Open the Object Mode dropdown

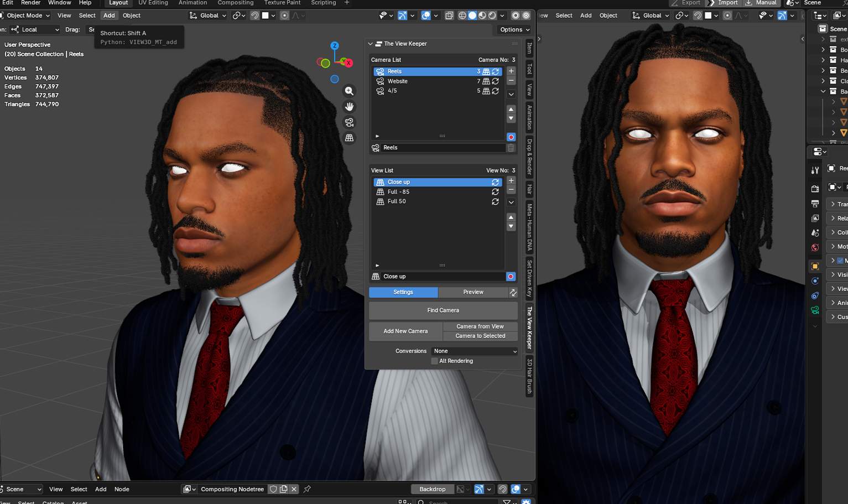click(25, 15)
